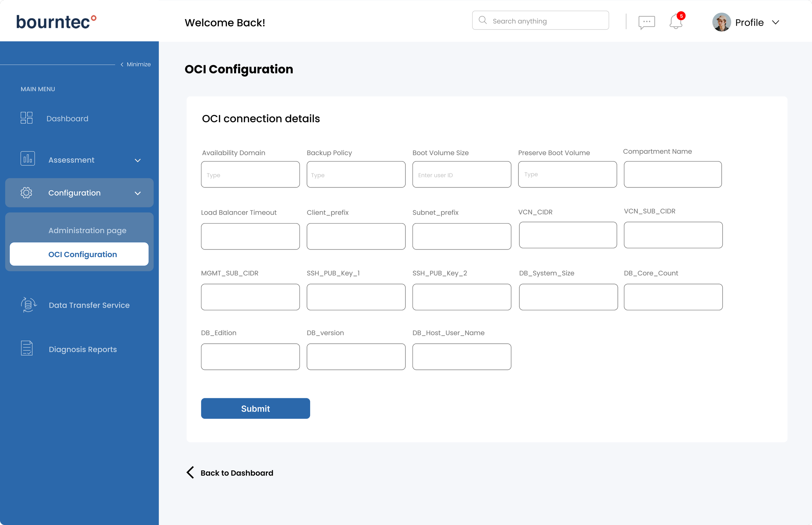
Task: Open the chat messages icon
Action: [646, 22]
